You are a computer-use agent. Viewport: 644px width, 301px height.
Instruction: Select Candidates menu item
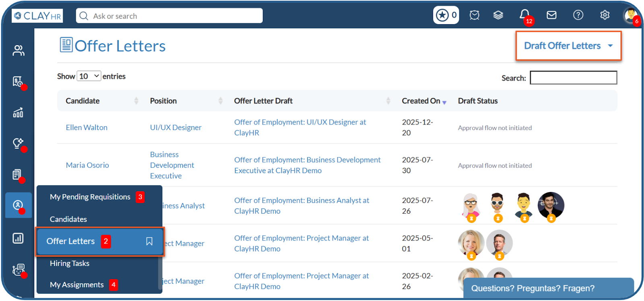68,219
